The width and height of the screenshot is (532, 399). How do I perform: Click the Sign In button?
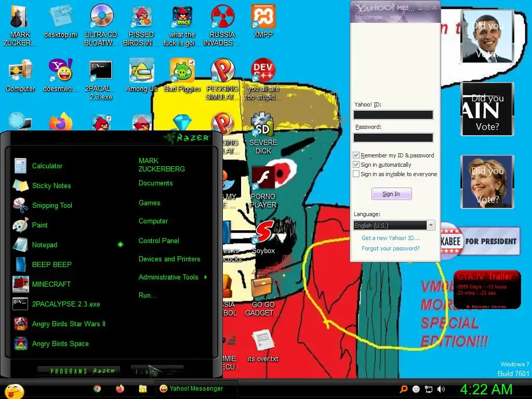click(x=392, y=194)
